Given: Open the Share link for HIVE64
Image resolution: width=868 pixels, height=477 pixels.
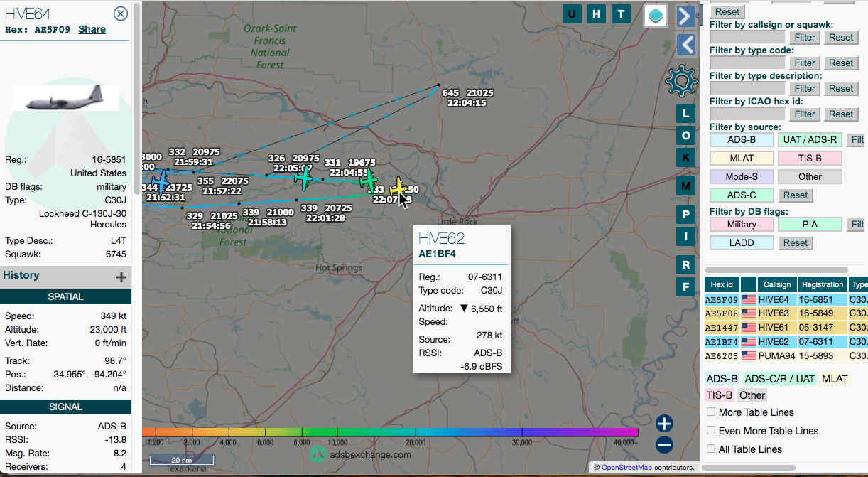Looking at the screenshot, I should coord(92,29).
